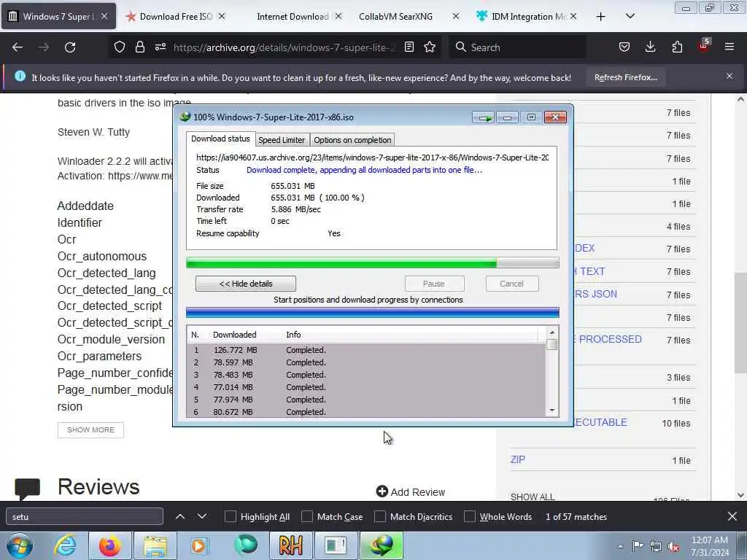Switch to IDM Integration tab
The height and width of the screenshot is (560, 747).
point(528,17)
